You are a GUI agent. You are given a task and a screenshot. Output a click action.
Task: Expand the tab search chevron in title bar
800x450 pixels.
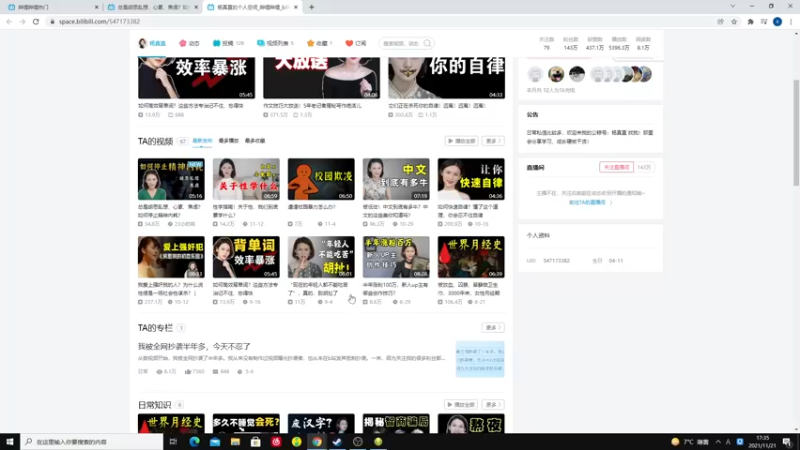point(733,7)
